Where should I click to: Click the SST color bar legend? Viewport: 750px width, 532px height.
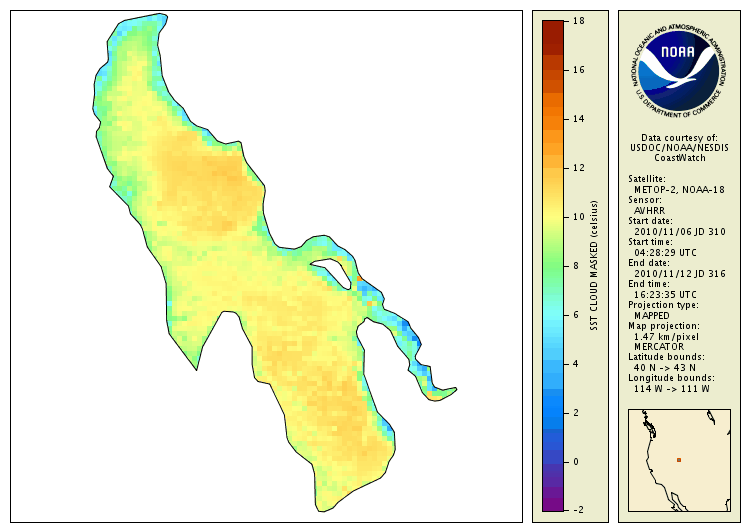pos(553,266)
